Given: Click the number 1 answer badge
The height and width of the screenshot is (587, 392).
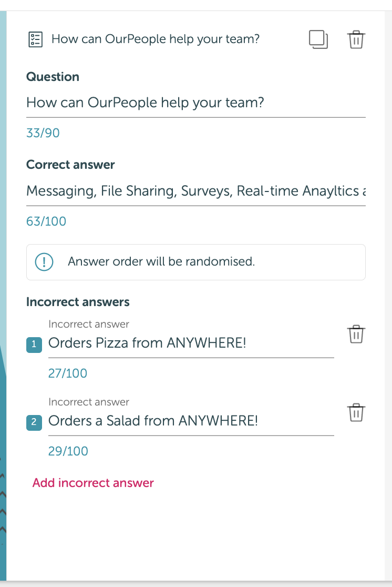Looking at the screenshot, I should (34, 345).
